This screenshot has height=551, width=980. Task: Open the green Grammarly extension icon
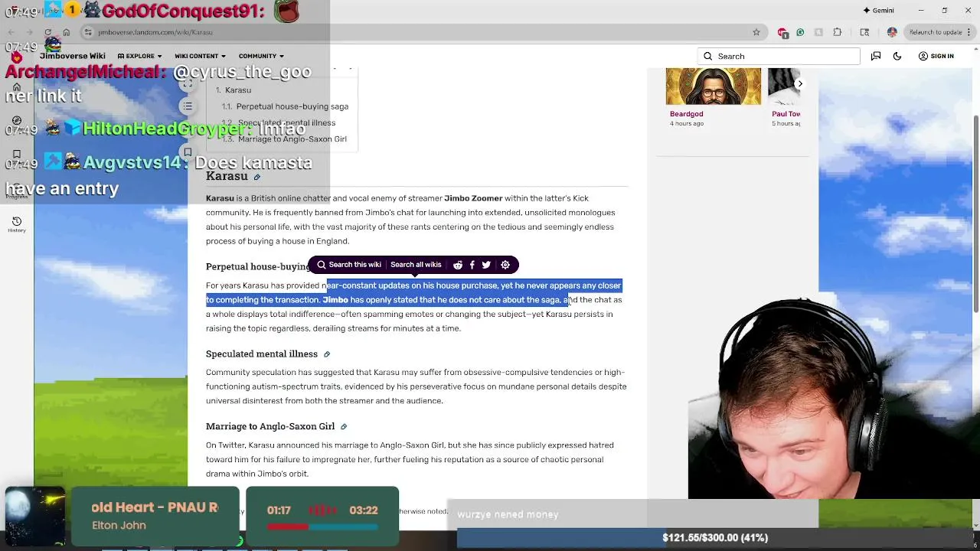800,32
